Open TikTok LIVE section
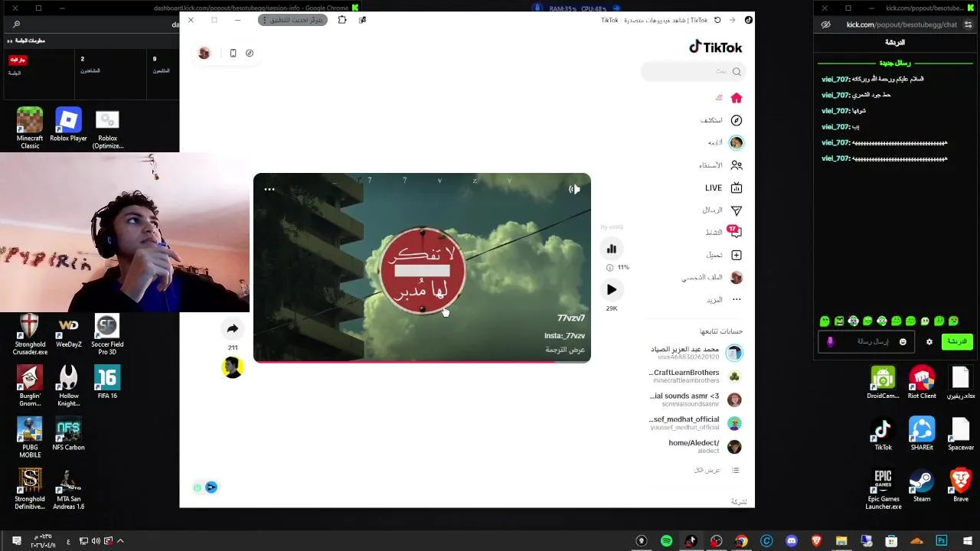This screenshot has width=980, height=551. pos(724,187)
